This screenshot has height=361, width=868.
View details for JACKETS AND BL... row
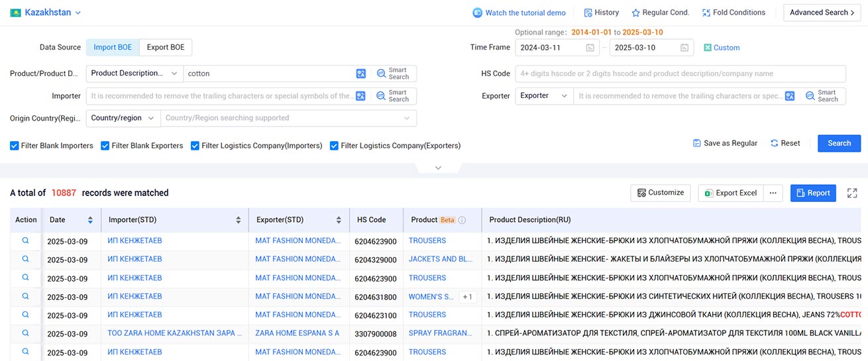[26, 259]
